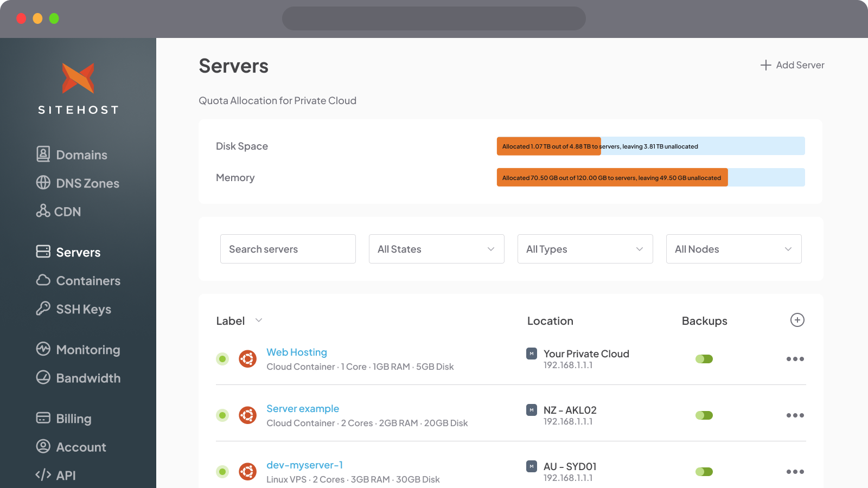
Task: Click the Ubuntu icon next to Web Hosting
Action: pyautogui.click(x=248, y=359)
